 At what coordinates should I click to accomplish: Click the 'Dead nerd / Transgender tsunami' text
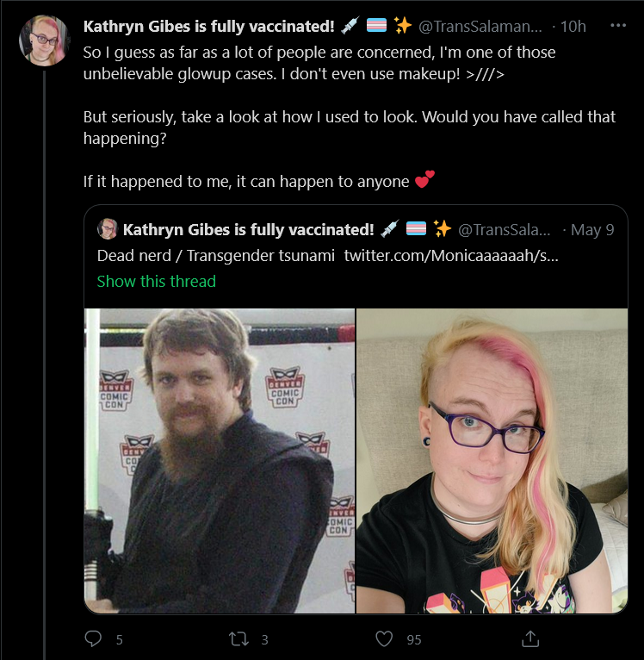(x=216, y=256)
